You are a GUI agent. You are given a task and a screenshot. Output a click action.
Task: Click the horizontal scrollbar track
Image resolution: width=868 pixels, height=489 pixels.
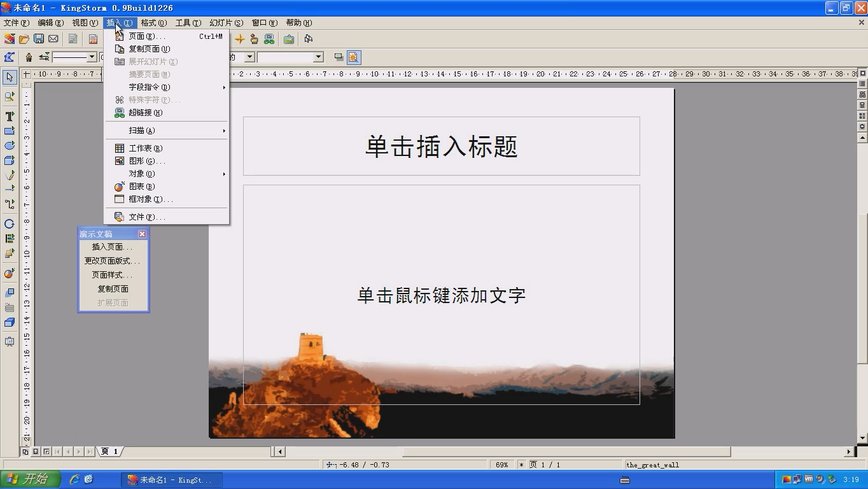pyautogui.click(x=566, y=451)
